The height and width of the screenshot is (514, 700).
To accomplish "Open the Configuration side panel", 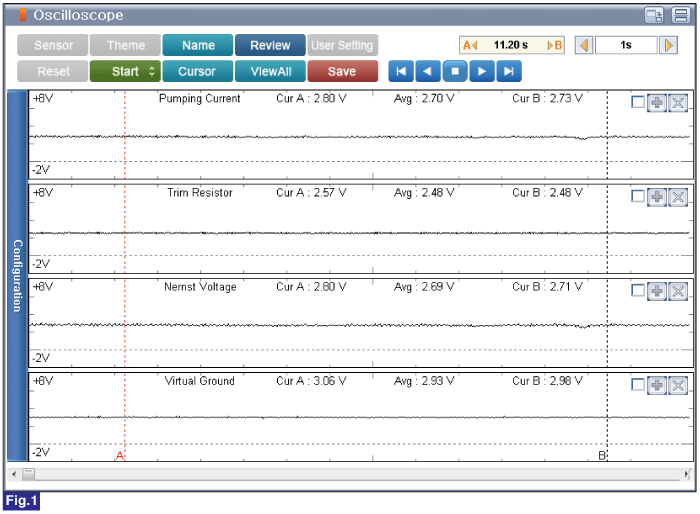I will [x=17, y=276].
